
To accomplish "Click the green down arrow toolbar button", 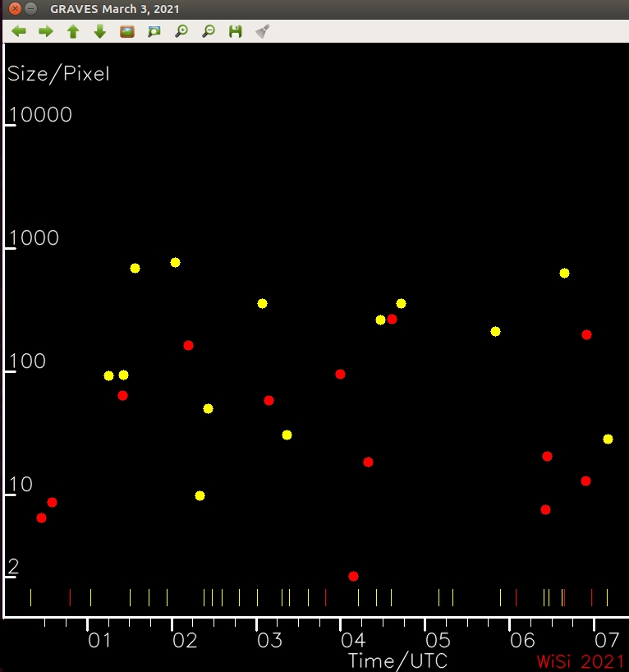I will [100, 31].
